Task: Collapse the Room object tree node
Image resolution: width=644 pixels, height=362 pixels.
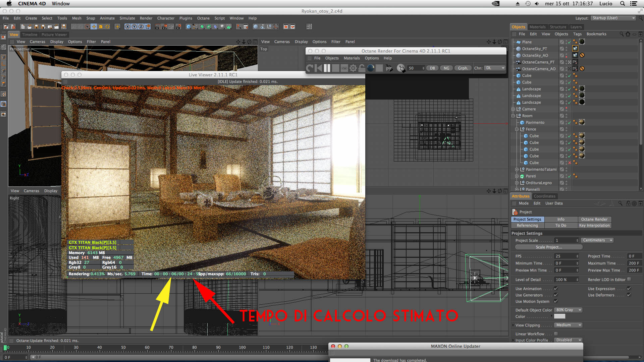Action: pos(513,116)
